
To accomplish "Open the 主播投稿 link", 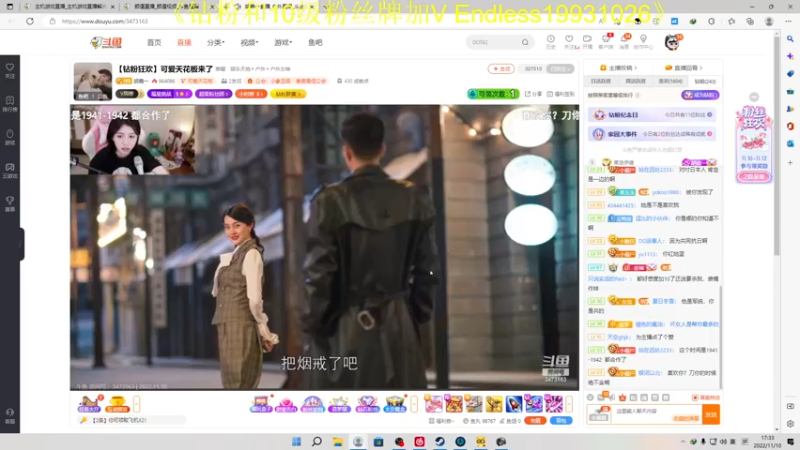I will (x=618, y=68).
